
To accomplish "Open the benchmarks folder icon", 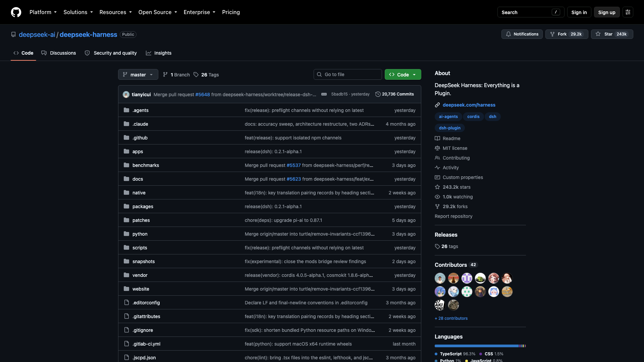I will (126, 165).
